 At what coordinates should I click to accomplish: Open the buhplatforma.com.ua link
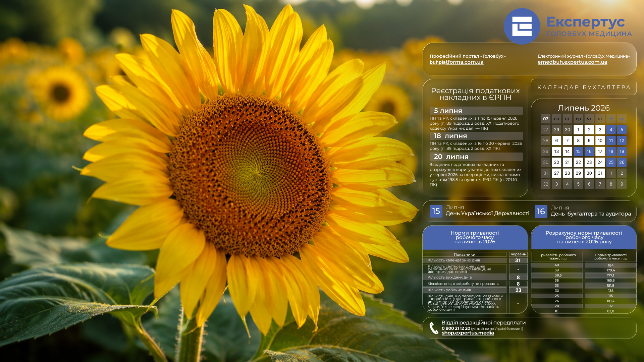[457, 62]
